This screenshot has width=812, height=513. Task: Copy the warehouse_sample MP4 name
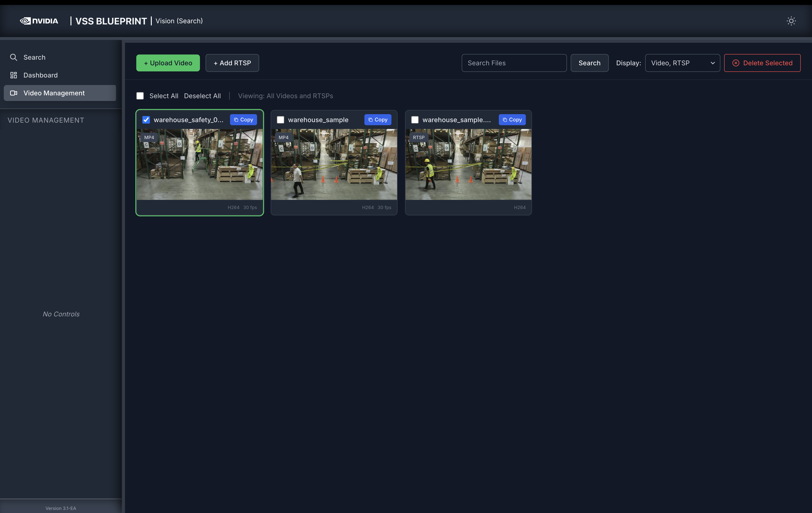[377, 120]
